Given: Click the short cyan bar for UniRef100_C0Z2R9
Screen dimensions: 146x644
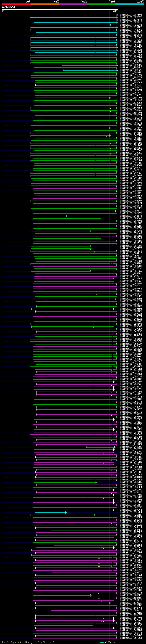Looking at the screenshot, I should (90, 65).
